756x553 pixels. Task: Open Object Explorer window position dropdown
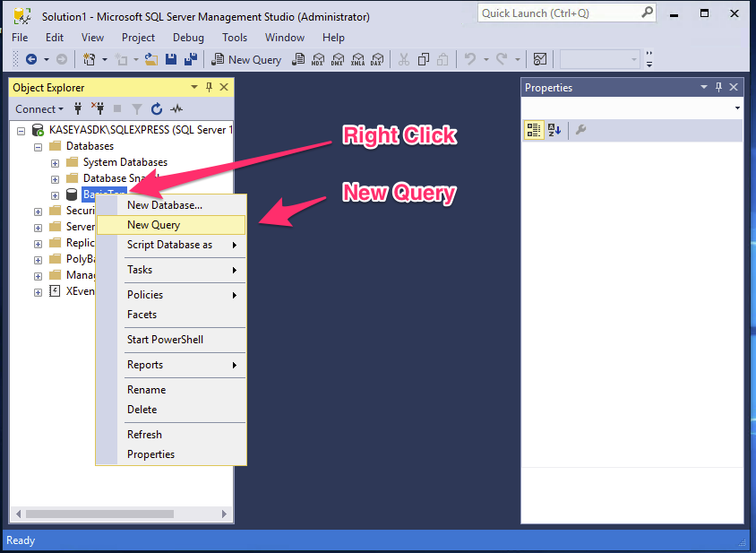(x=194, y=87)
